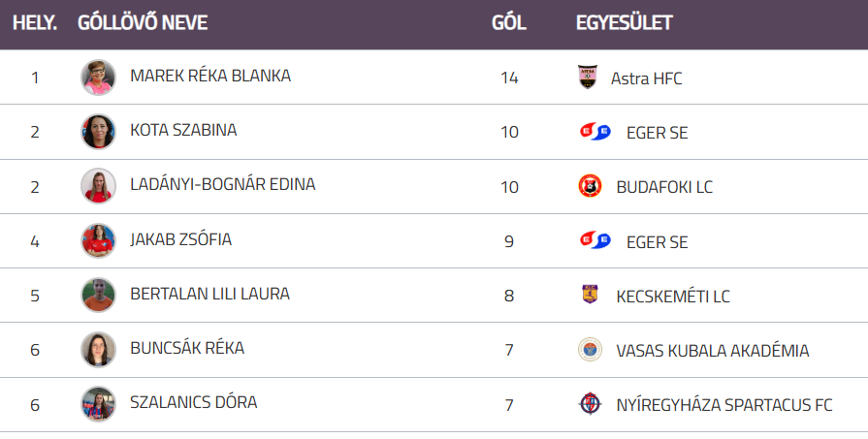Click Eger SE logo in Jakab Zsófia row
This screenshot has width=868, height=439.
pyautogui.click(x=595, y=240)
